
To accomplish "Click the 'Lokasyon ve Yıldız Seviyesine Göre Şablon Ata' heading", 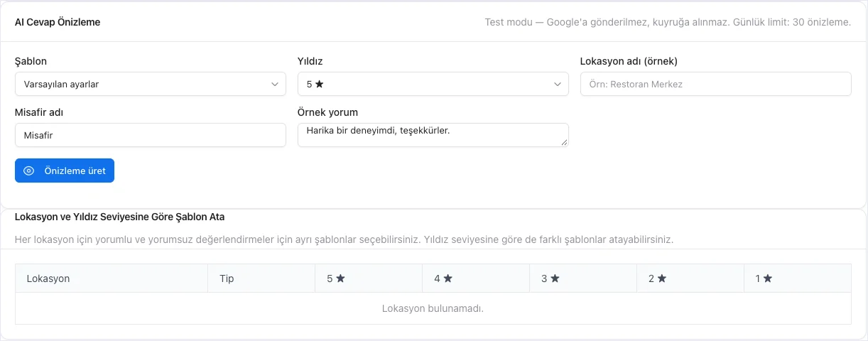I will click(120, 216).
